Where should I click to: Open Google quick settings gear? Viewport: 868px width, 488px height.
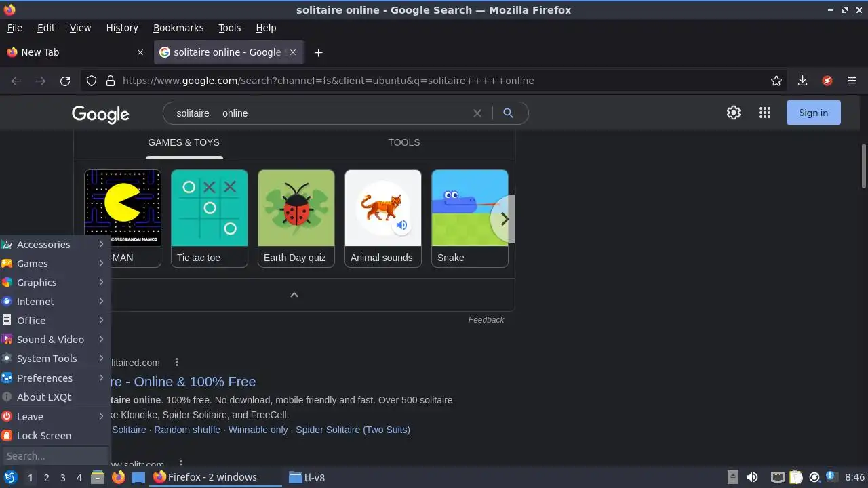734,113
